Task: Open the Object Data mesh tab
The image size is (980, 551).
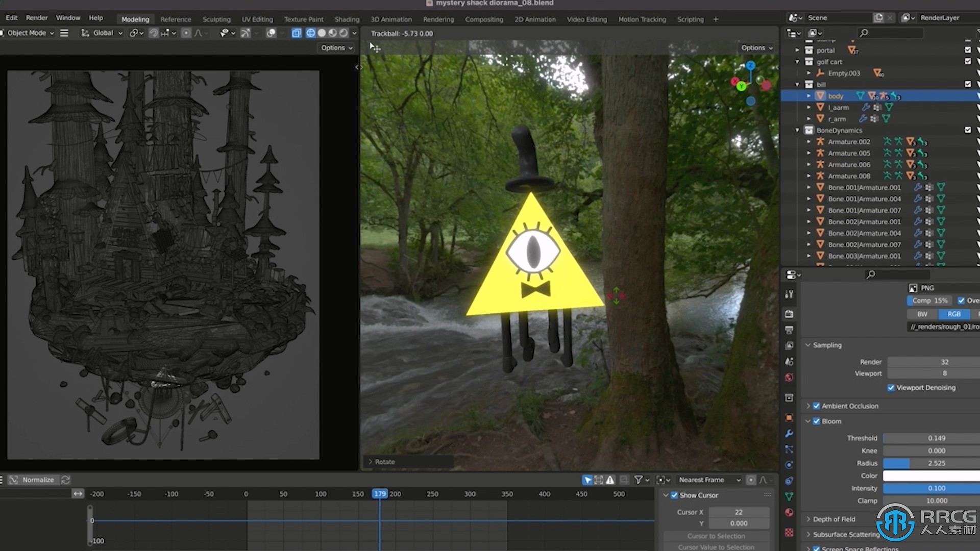Action: [x=789, y=496]
